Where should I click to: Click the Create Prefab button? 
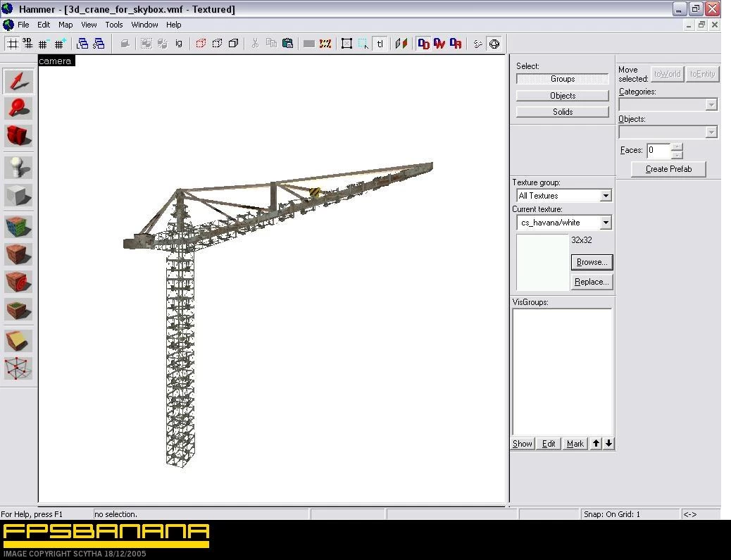pos(668,169)
